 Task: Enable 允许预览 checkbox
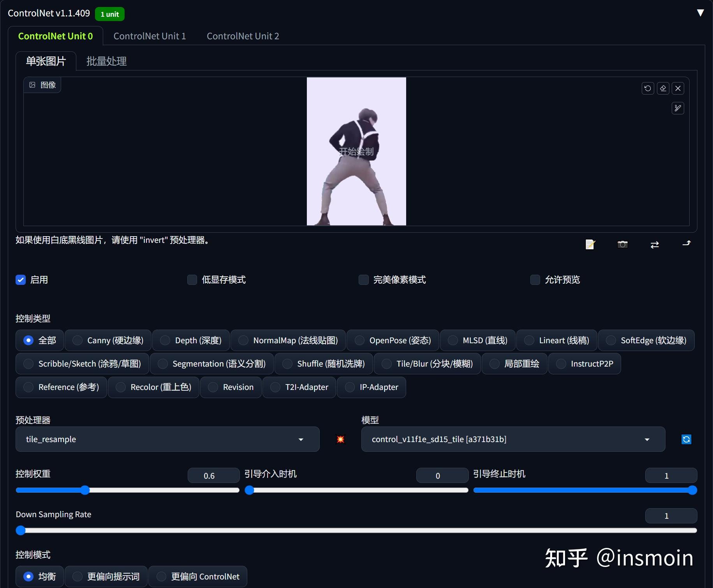tap(535, 280)
